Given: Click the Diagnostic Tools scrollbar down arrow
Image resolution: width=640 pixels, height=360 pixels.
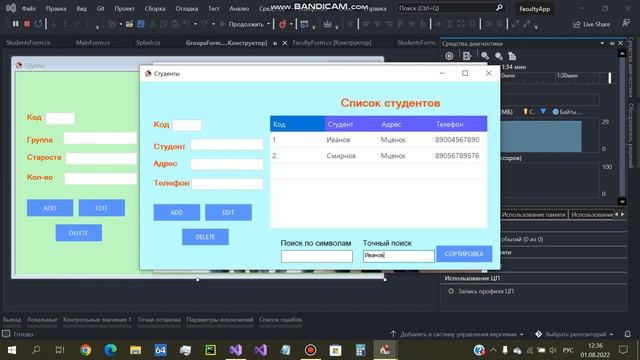Looking at the screenshot, I should pos(622,201).
